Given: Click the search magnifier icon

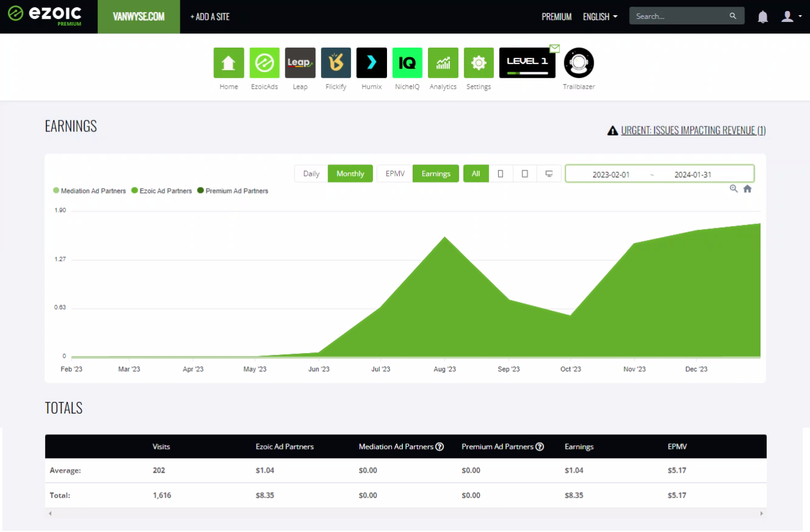Looking at the screenshot, I should click(x=733, y=16).
